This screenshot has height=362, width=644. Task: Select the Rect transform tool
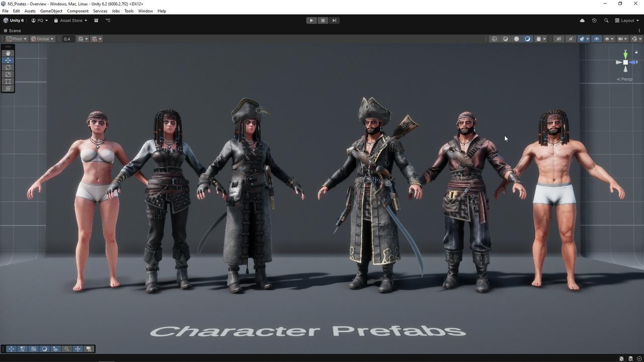[8, 81]
